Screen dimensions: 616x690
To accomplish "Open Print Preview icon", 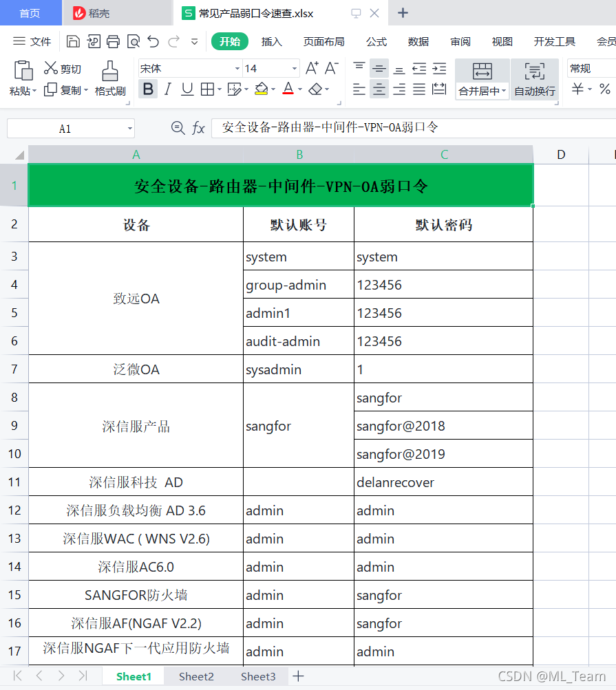I will pos(134,41).
